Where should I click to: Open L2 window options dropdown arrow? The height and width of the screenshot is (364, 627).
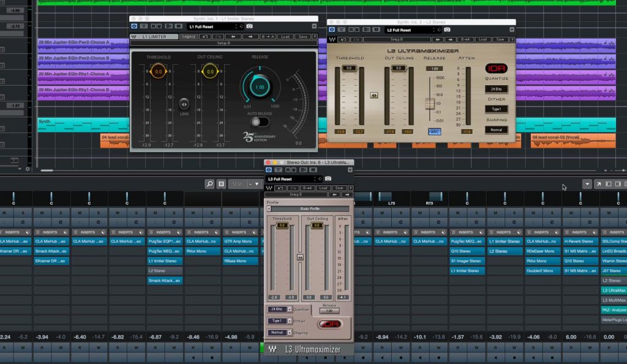click(512, 30)
